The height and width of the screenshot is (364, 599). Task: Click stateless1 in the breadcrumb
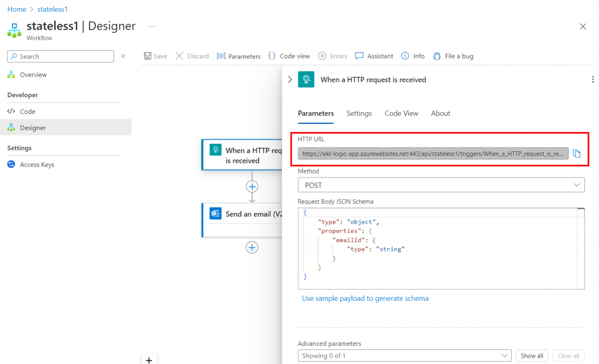click(x=52, y=9)
